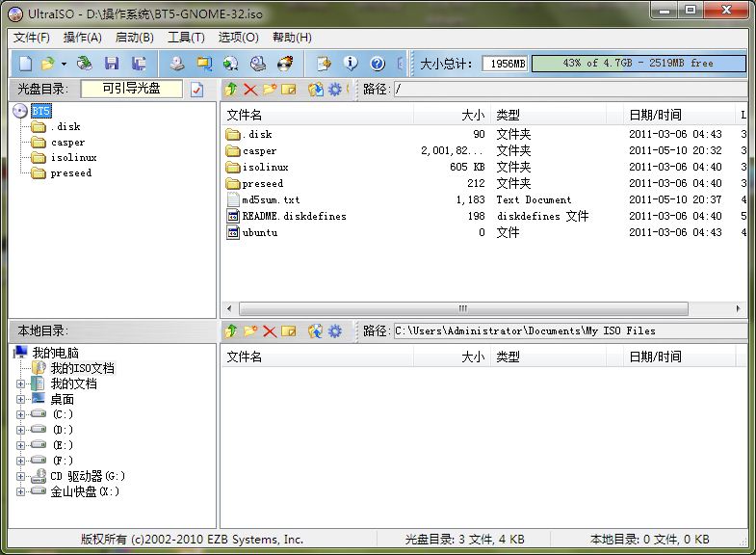The height and width of the screenshot is (555, 756).
Task: Expand the (E:) drive node
Action: (20, 445)
